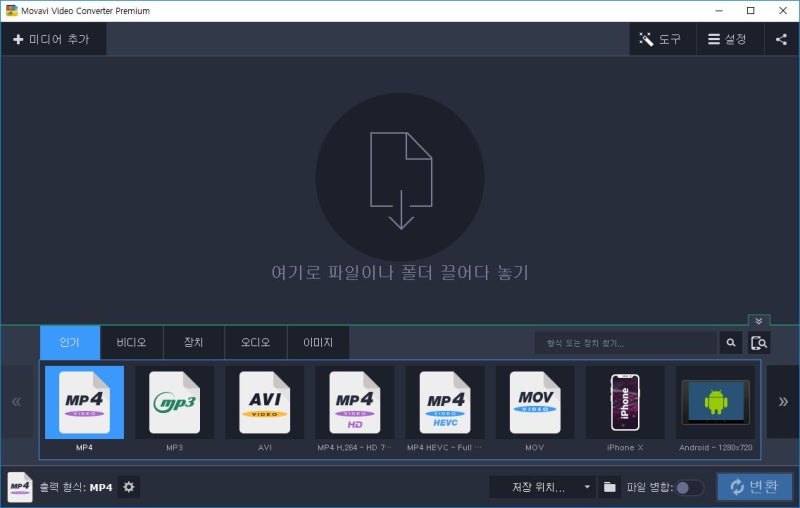Viewport: 800px width, 508px height.
Task: Click the 'Android - 1280x720' label
Action: [x=715, y=448]
